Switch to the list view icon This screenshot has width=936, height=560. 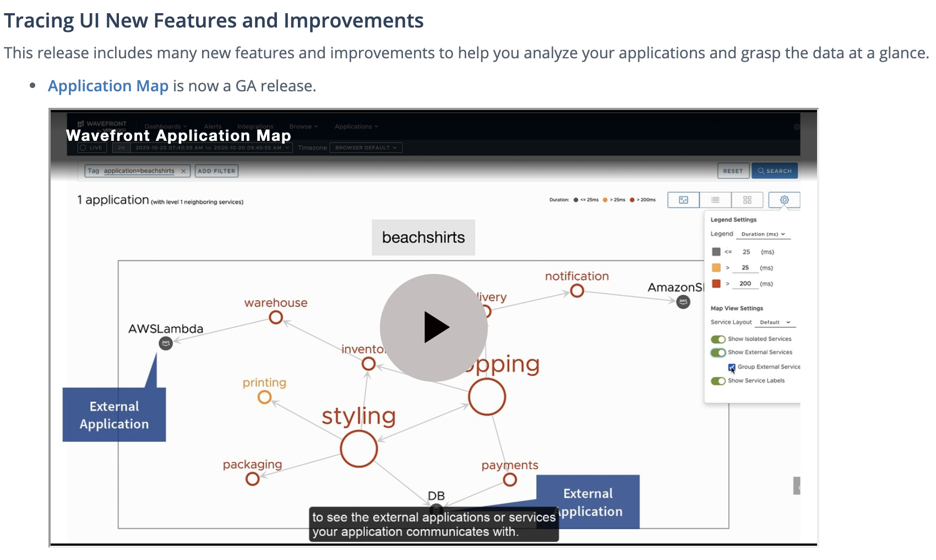coord(715,200)
